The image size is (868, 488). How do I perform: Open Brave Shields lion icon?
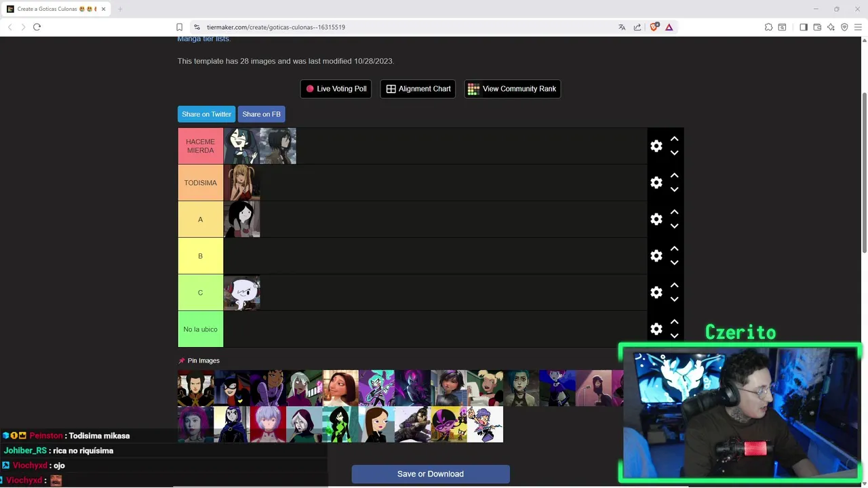pyautogui.click(x=654, y=27)
